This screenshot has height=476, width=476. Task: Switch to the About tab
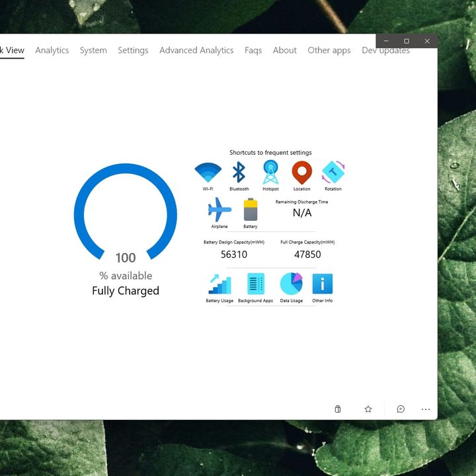[x=284, y=50]
